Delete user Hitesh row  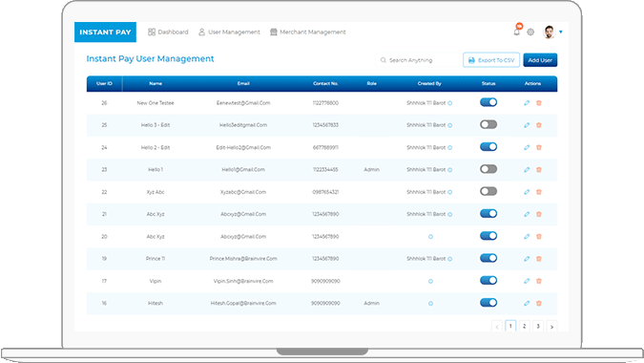tap(539, 304)
